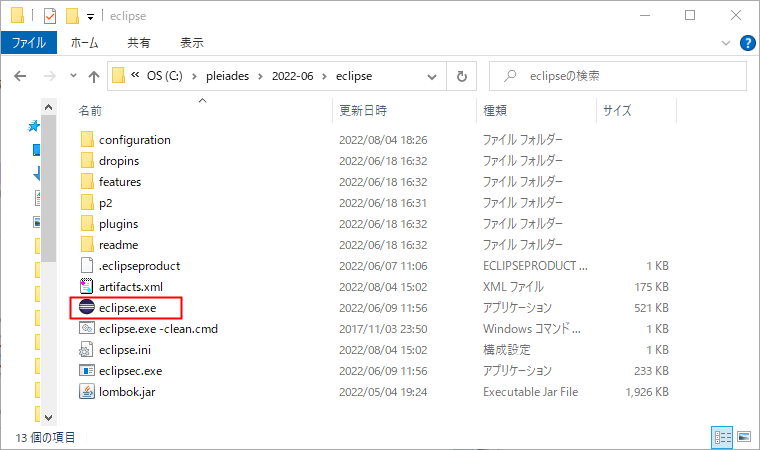The height and width of the screenshot is (450, 760).
Task: Open the ホーム ribbon tab
Action: pyautogui.click(x=84, y=43)
